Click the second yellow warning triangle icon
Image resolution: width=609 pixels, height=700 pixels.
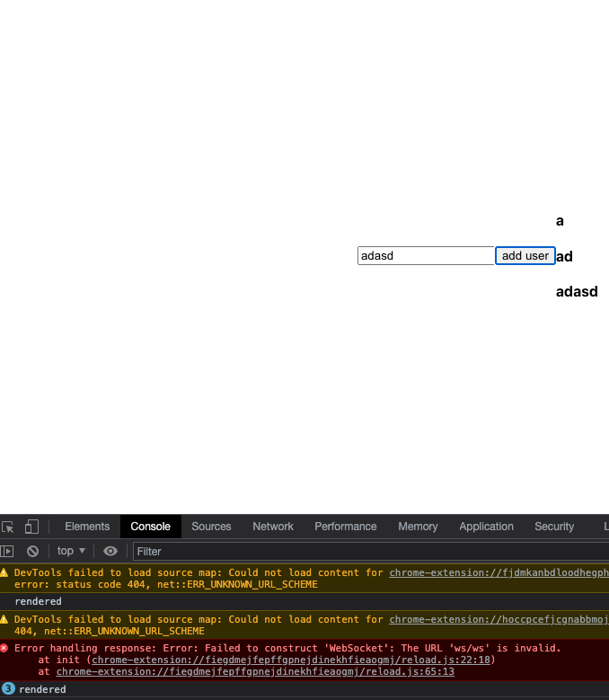4,620
